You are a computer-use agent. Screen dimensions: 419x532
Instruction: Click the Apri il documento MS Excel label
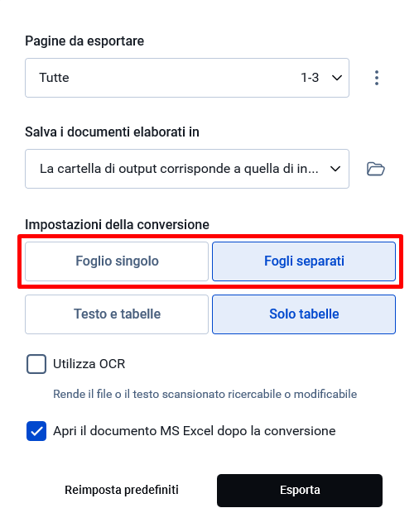coord(195,431)
